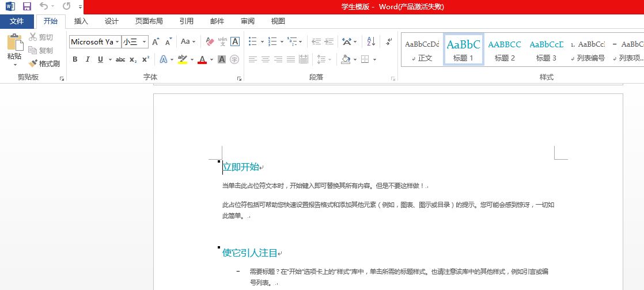Justify text alignment
The height and width of the screenshot is (290, 644).
pos(291,59)
